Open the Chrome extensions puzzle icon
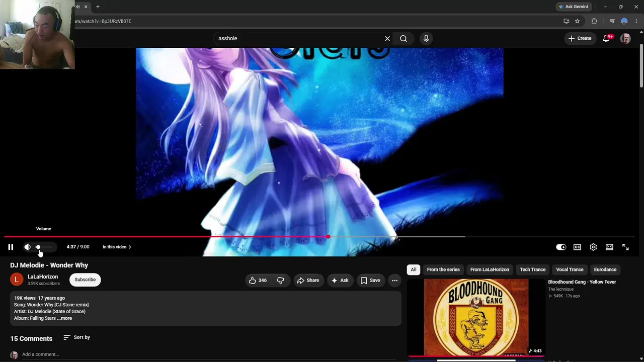Image resolution: width=644 pixels, height=362 pixels. 594,21
